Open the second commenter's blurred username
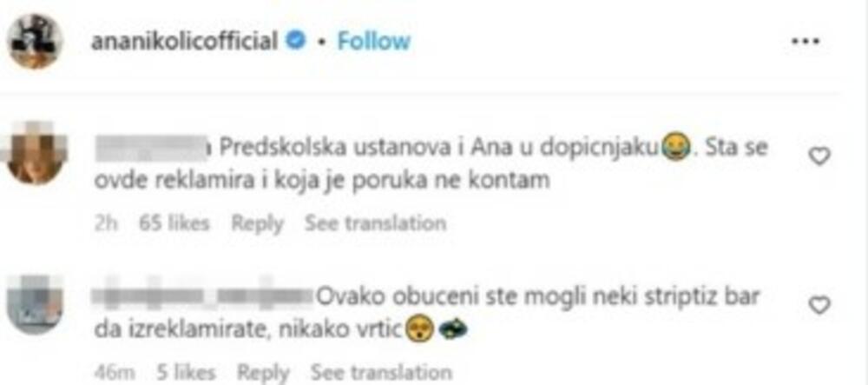Screen dimensions: 868x385 click(x=204, y=297)
